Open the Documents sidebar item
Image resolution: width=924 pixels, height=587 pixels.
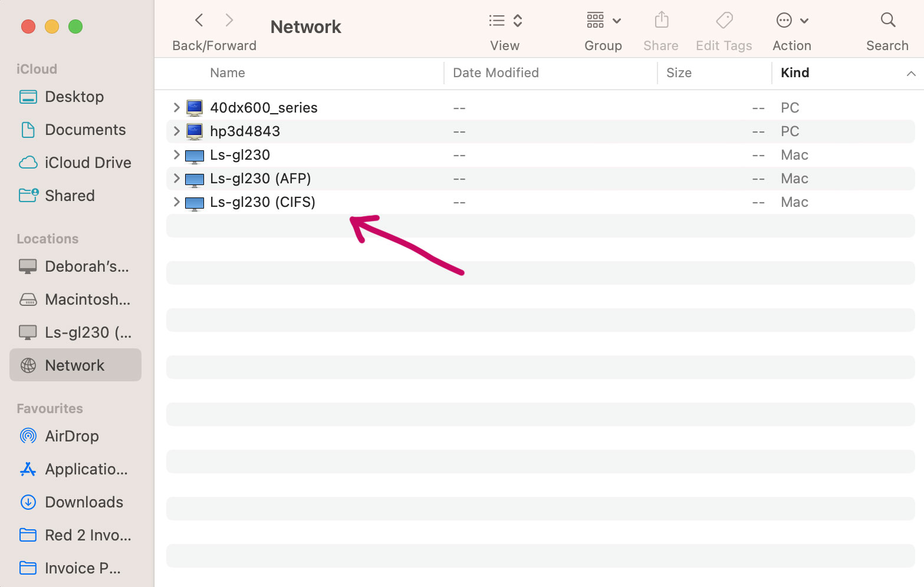[x=85, y=130]
